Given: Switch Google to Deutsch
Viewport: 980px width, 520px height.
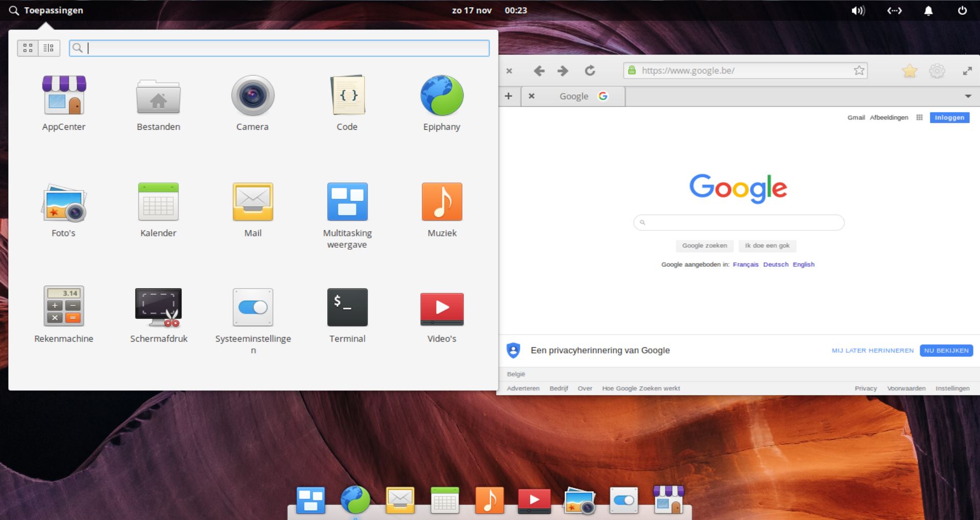Looking at the screenshot, I should (776, 265).
